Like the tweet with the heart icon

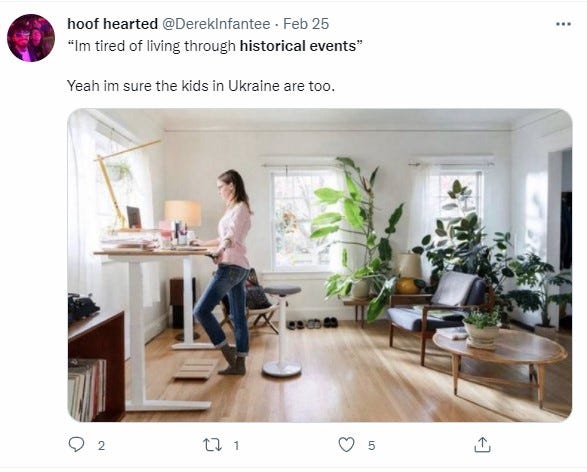click(346, 445)
